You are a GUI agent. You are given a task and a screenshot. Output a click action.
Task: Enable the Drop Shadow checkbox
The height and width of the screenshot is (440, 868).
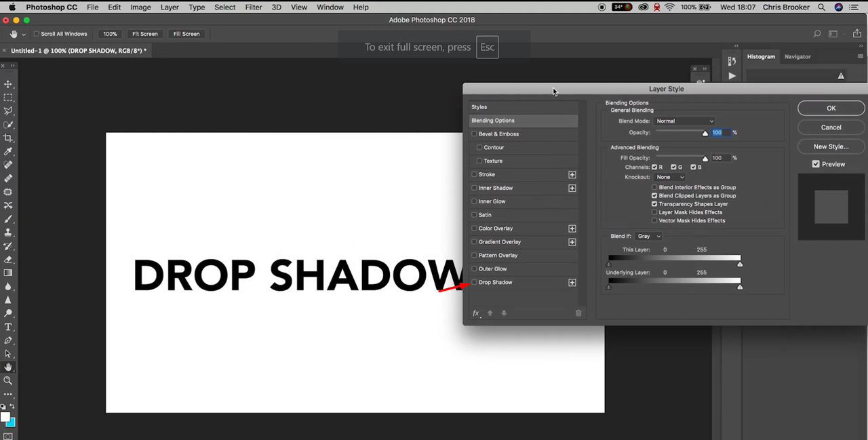click(474, 282)
